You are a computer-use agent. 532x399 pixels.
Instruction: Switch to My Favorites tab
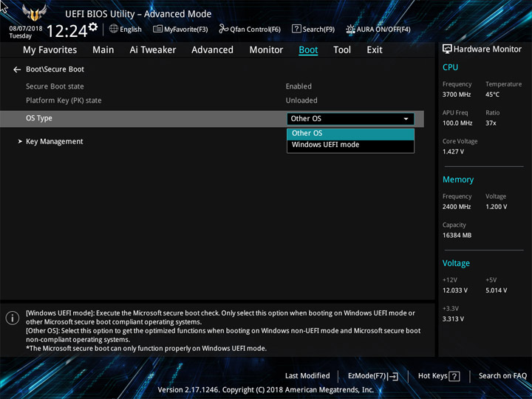click(50, 50)
